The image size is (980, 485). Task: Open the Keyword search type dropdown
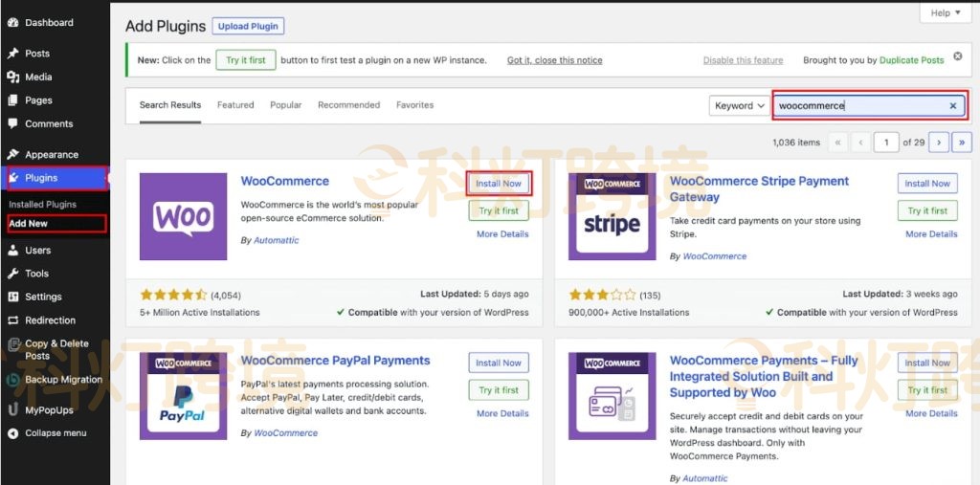click(x=740, y=105)
